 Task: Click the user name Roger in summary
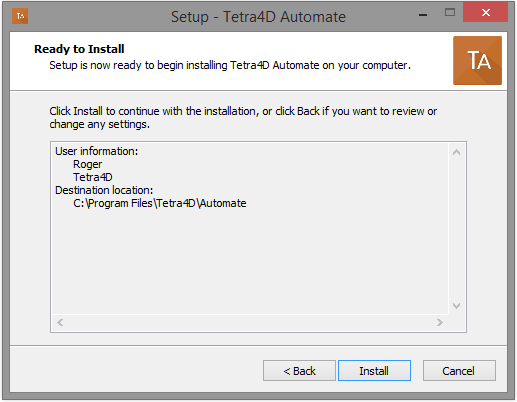click(88, 164)
